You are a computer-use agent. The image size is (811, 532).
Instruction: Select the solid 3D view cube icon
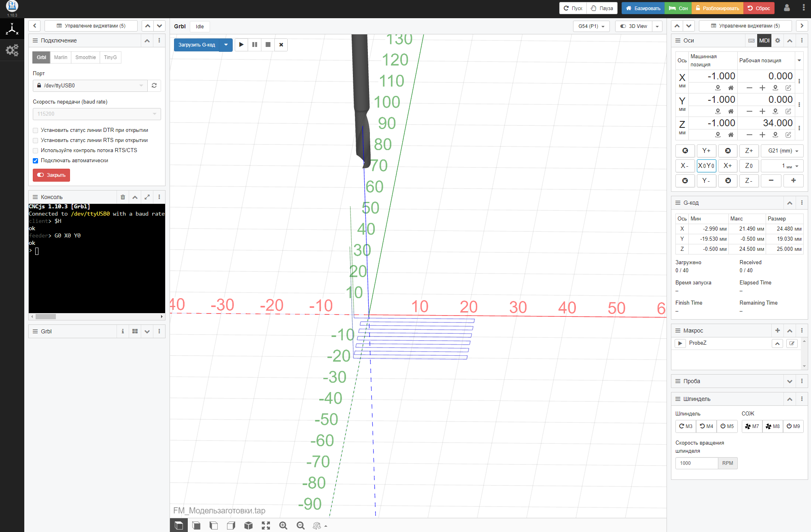click(248, 526)
